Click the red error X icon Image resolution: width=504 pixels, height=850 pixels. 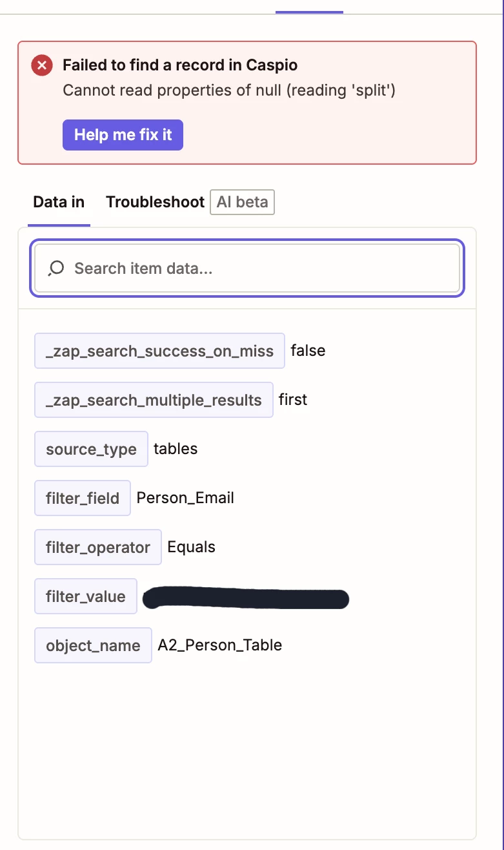(x=42, y=65)
